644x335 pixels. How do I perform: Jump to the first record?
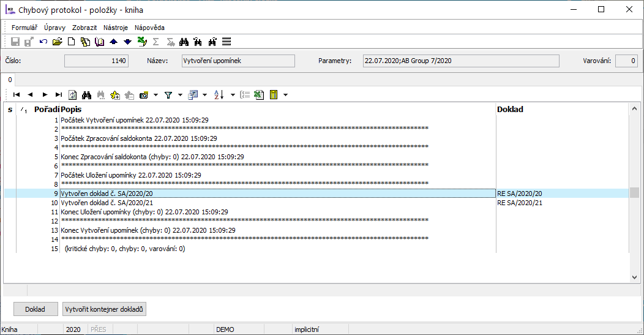click(17, 95)
